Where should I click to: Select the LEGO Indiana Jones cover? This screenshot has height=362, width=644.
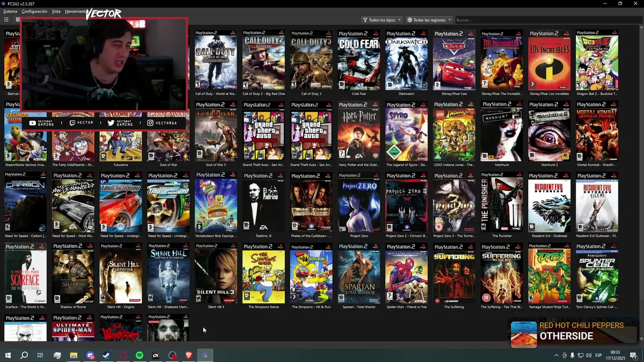(x=454, y=132)
